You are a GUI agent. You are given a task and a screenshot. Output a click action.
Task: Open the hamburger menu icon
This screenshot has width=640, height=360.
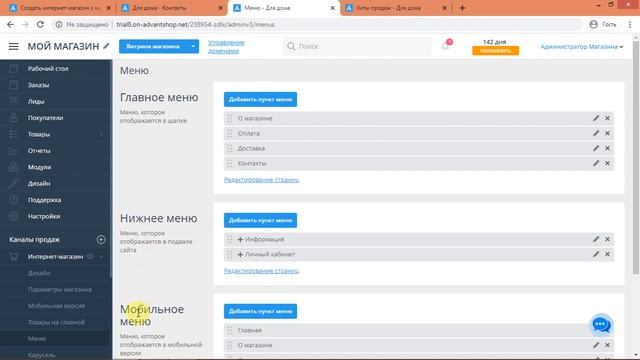point(13,47)
